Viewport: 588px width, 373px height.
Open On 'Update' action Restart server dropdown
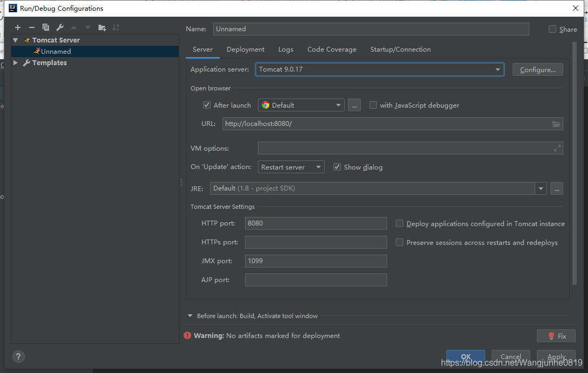tap(291, 167)
